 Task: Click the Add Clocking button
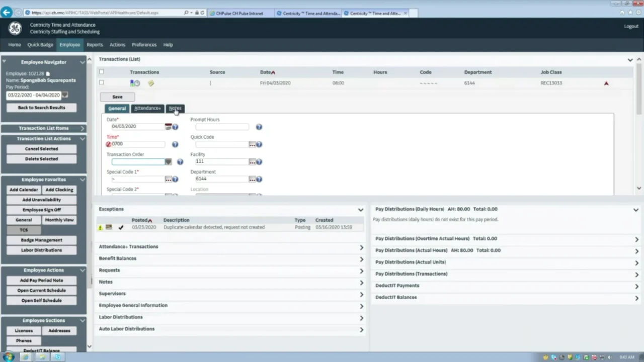[x=59, y=190]
